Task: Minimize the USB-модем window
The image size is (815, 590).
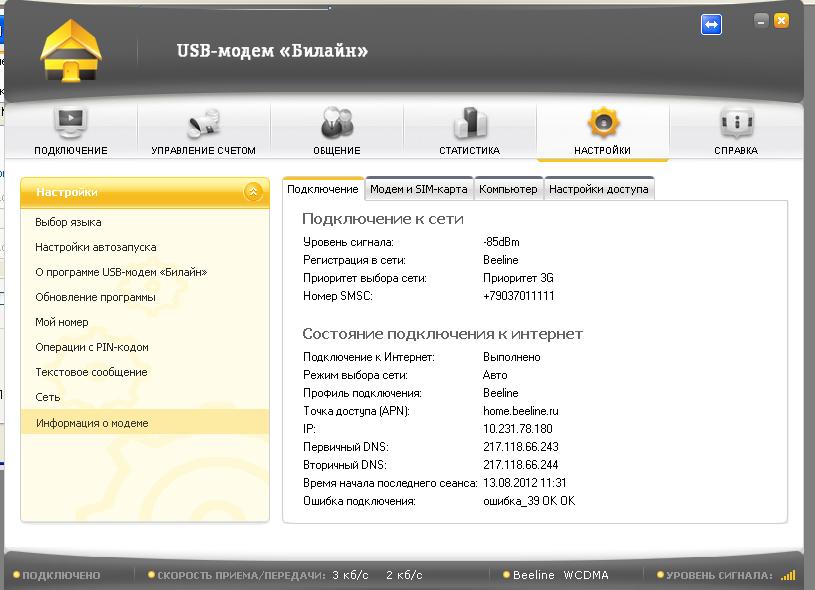Action: point(761,21)
